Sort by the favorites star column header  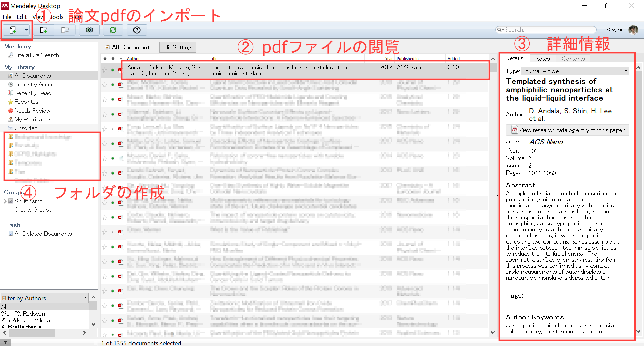coord(105,58)
